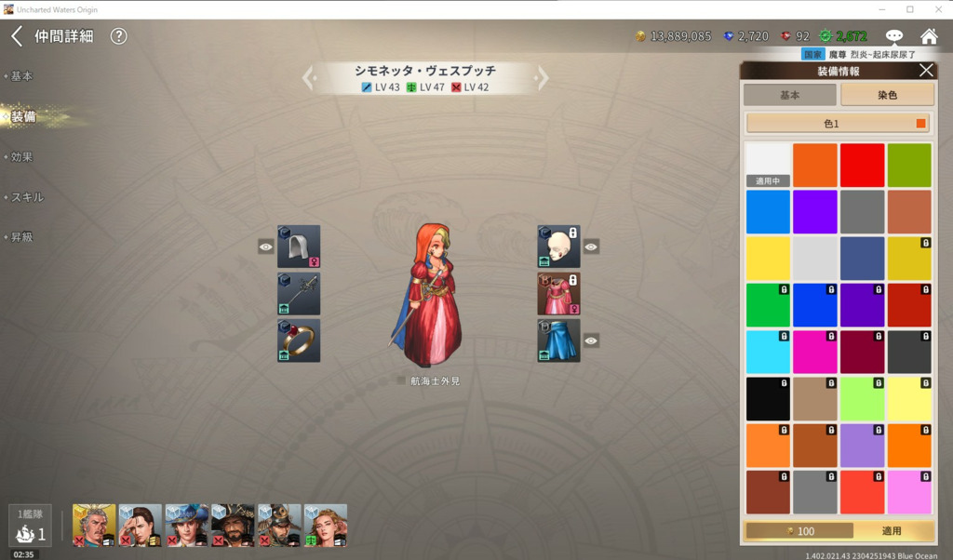Close the 装備情報 panel
The width and height of the screenshot is (953, 560).
click(926, 71)
